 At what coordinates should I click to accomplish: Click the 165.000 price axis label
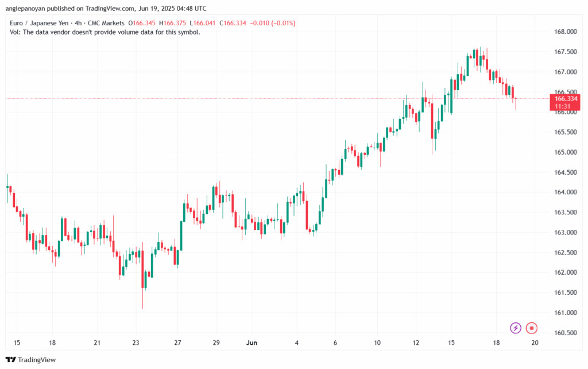[x=564, y=152]
